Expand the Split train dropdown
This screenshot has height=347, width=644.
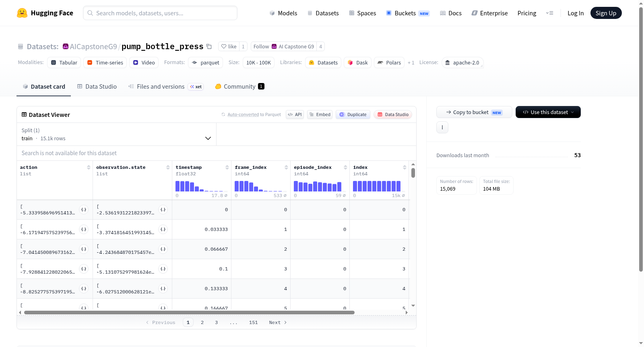click(x=117, y=134)
